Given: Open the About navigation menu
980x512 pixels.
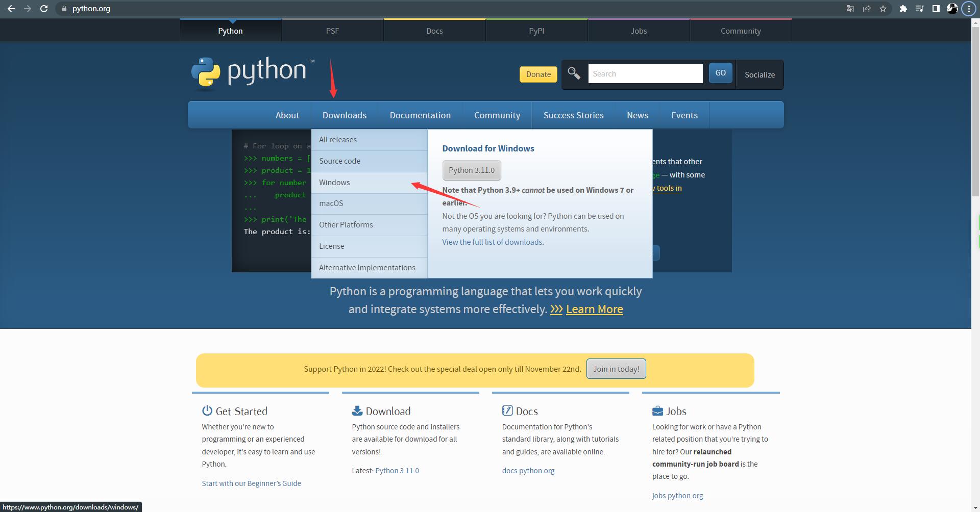Looking at the screenshot, I should [287, 115].
